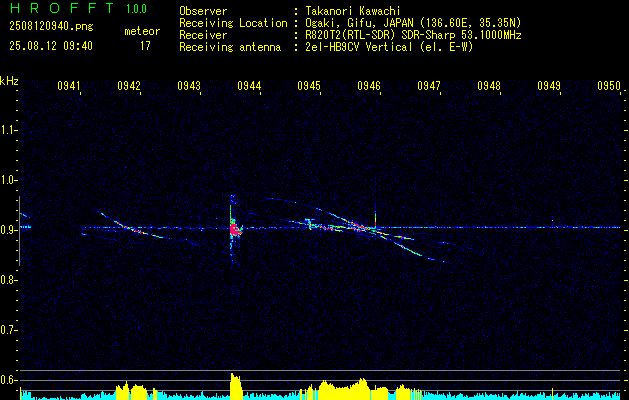Screen dimensions: 629x400
Task: Click the observer name Takanori Kawachi
Action: click(x=352, y=11)
